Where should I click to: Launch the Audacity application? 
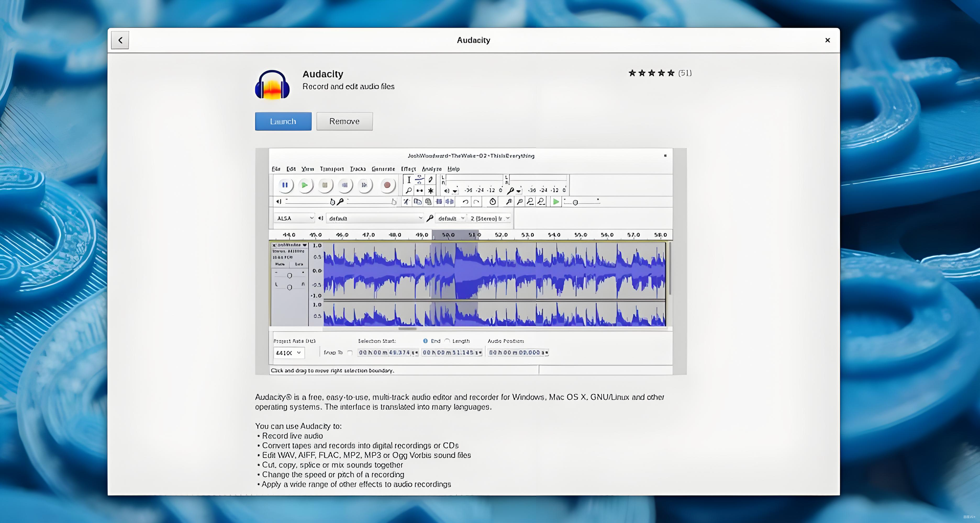[283, 121]
